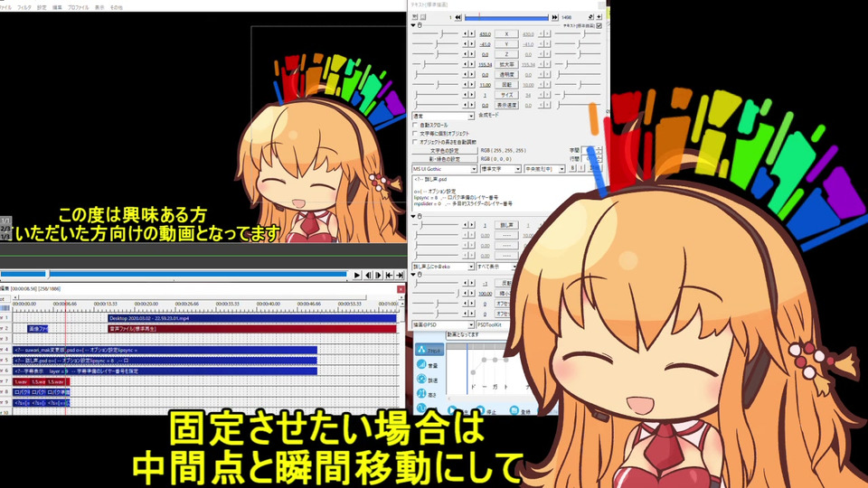Collapse the 話し声 animation effect section
868x488 pixels.
coord(413,216)
